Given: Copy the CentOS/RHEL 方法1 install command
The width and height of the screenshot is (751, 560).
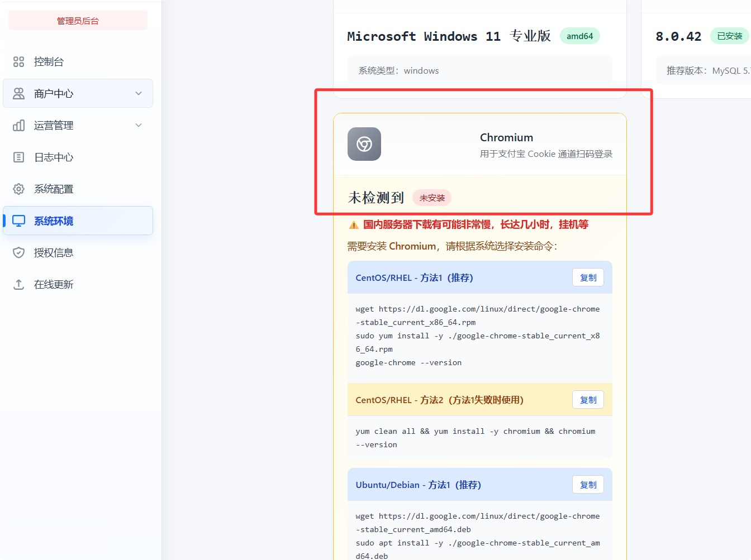Looking at the screenshot, I should (x=588, y=277).
